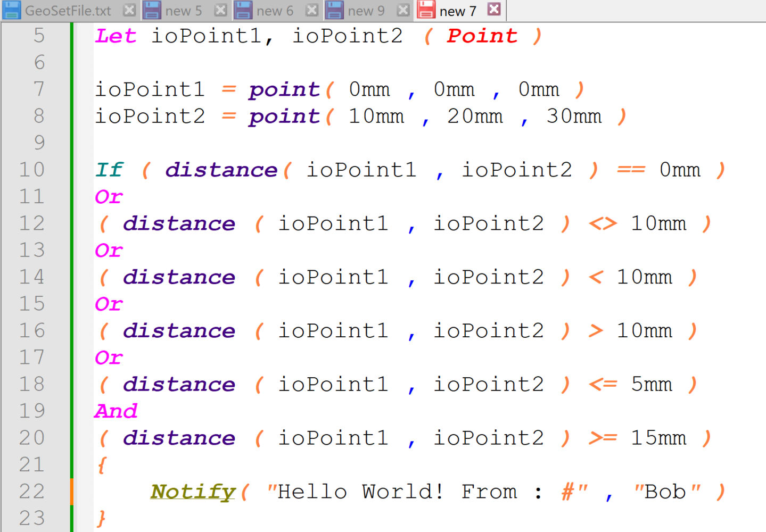Open the new 5 tab
Image resolution: width=766 pixels, height=532 pixels.
click(183, 11)
